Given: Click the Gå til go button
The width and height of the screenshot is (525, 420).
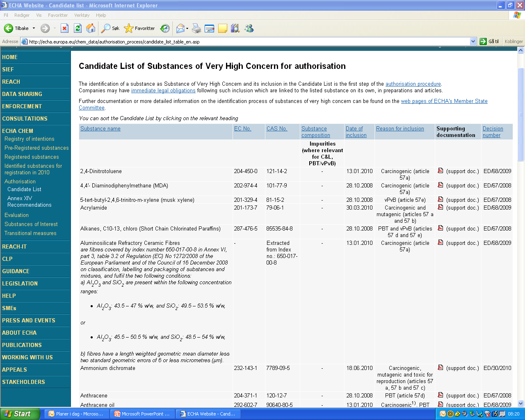Looking at the screenshot, I should [489, 41].
